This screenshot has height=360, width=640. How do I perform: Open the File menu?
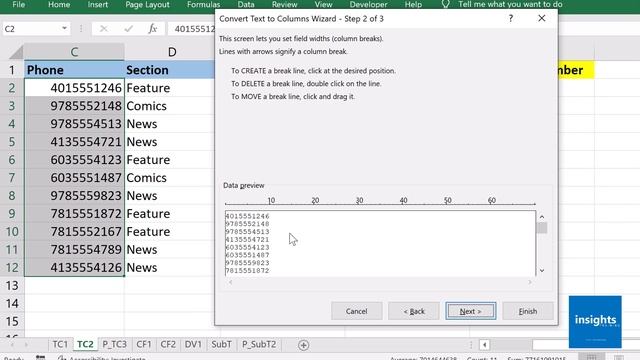pyautogui.click(x=18, y=4)
